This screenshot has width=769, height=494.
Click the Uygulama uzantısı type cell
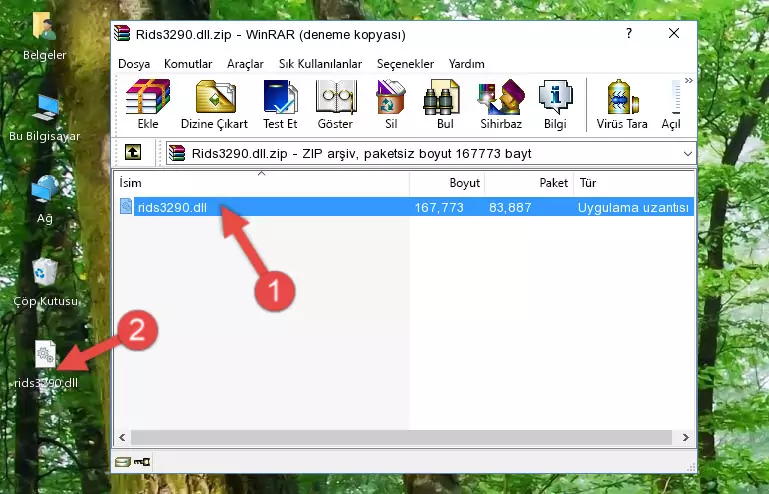[x=633, y=208]
